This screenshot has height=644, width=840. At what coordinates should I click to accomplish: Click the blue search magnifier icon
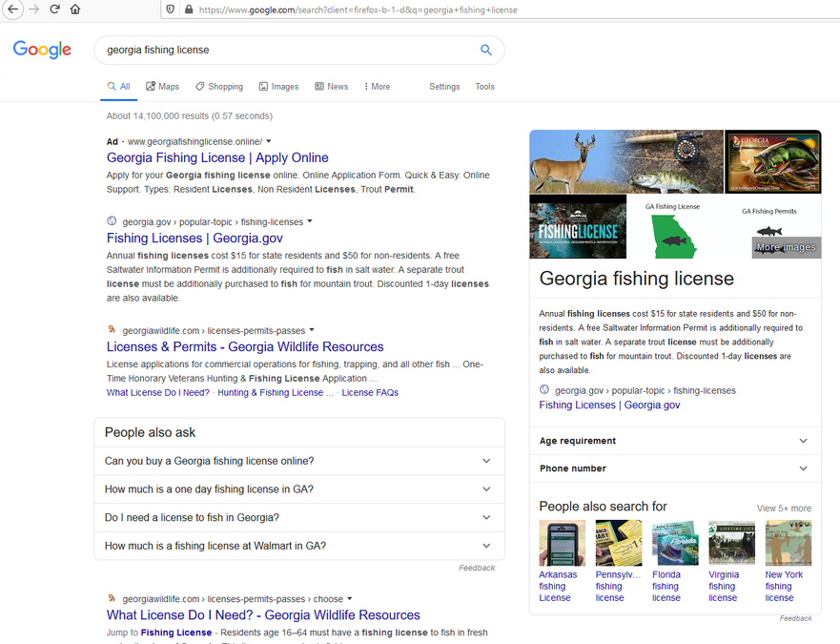point(486,50)
